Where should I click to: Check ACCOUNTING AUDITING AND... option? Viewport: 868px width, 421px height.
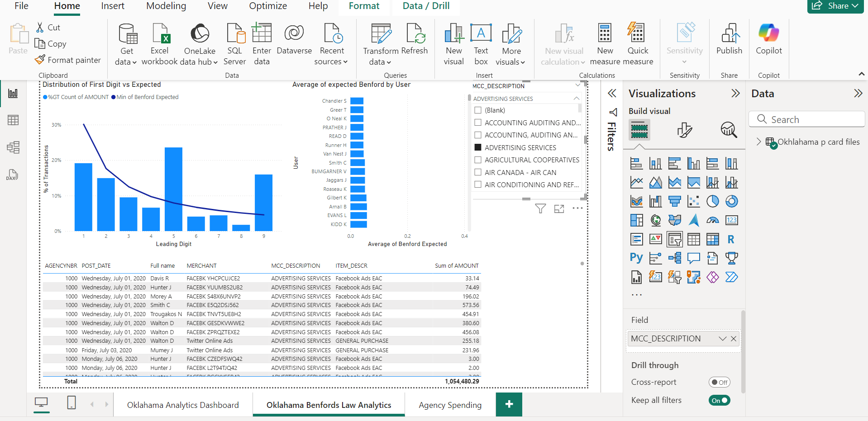[478, 123]
